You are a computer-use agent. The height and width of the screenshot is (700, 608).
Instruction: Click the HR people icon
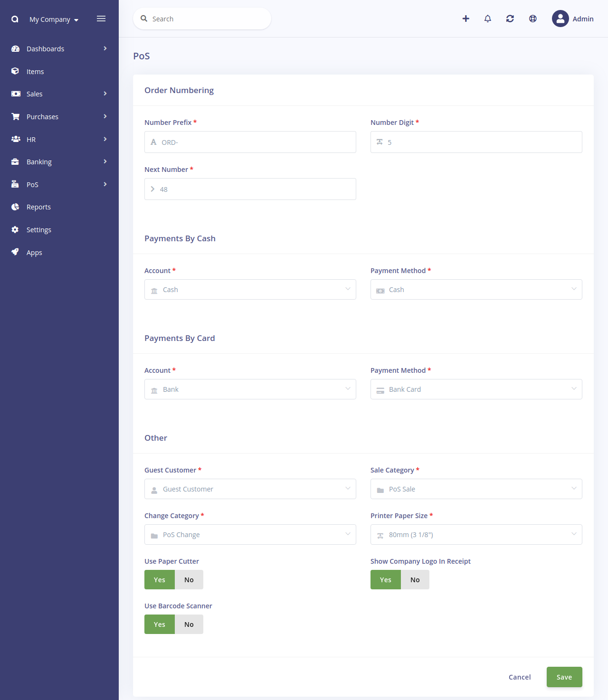[x=16, y=139]
